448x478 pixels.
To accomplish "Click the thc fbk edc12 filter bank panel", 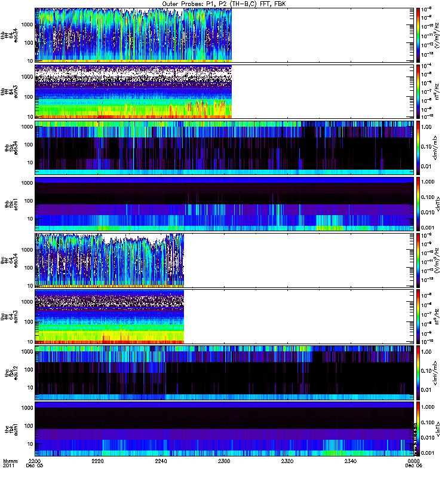I will click(x=225, y=373).
